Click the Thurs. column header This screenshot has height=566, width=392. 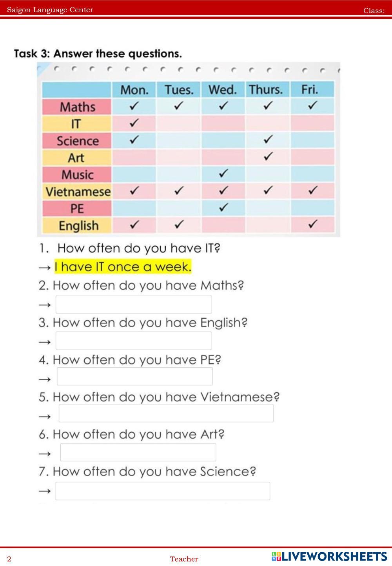(x=266, y=90)
